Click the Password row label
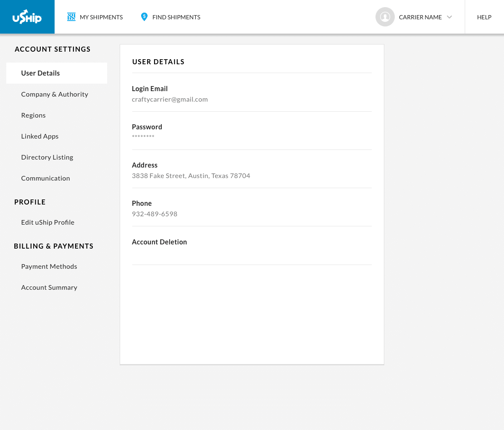Viewport: 504px width, 430px height. pyautogui.click(x=147, y=127)
